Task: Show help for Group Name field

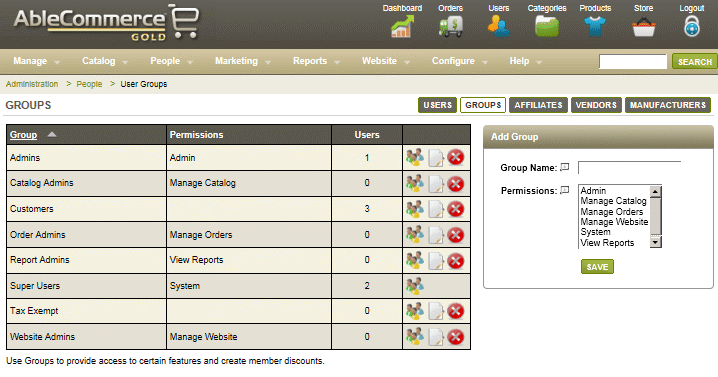Action: [x=565, y=167]
